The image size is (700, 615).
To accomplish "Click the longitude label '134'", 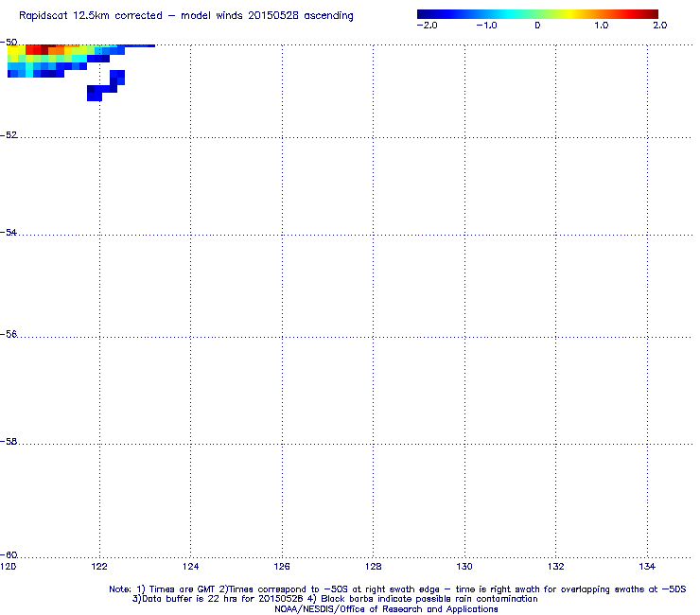I will [x=647, y=567].
